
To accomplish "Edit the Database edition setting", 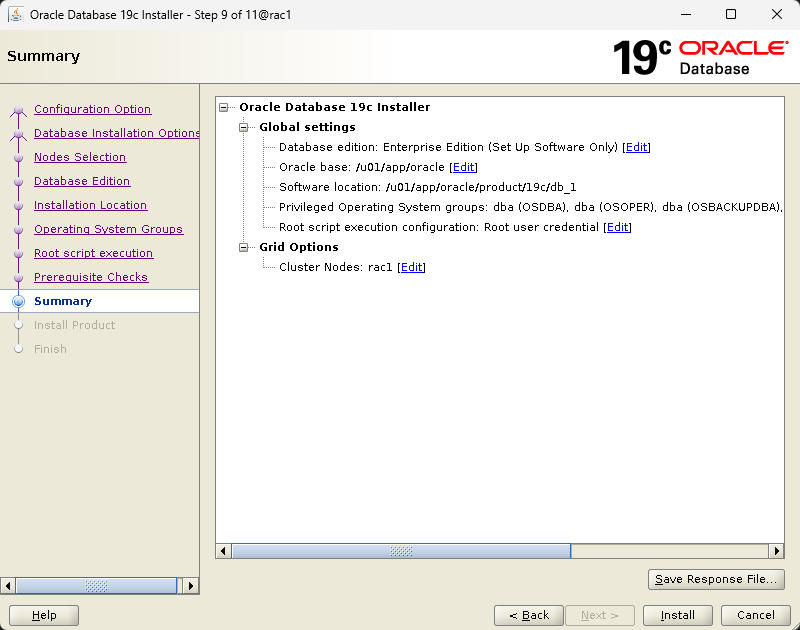I will [636, 147].
